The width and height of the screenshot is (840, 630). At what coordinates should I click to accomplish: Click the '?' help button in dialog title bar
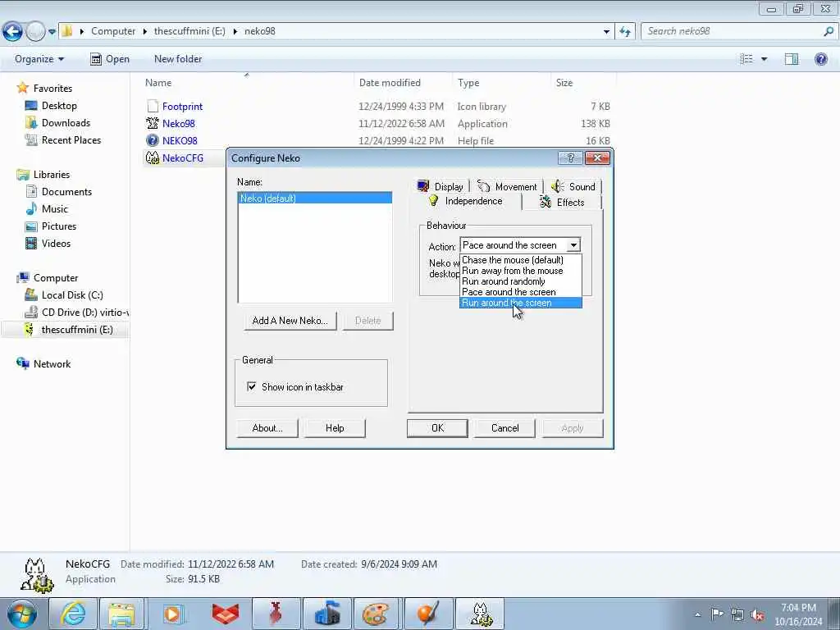point(571,157)
